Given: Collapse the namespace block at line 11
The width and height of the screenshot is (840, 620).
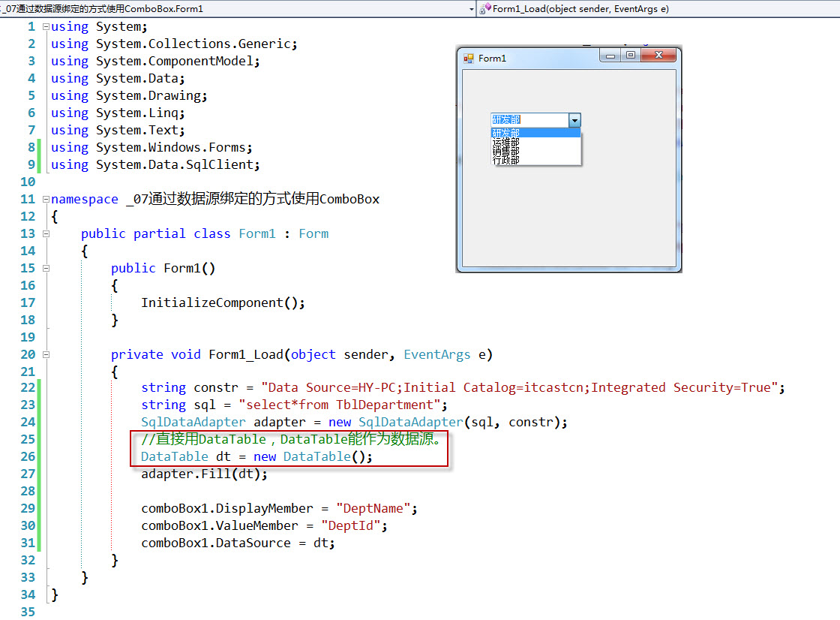Looking at the screenshot, I should click(x=46, y=199).
